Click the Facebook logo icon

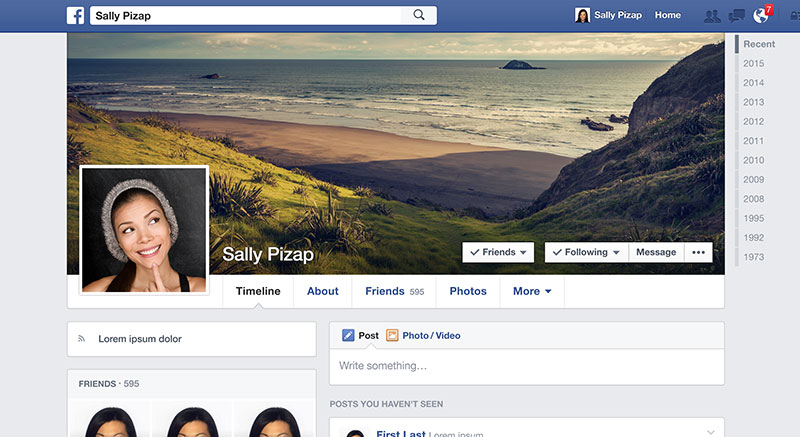click(x=76, y=15)
